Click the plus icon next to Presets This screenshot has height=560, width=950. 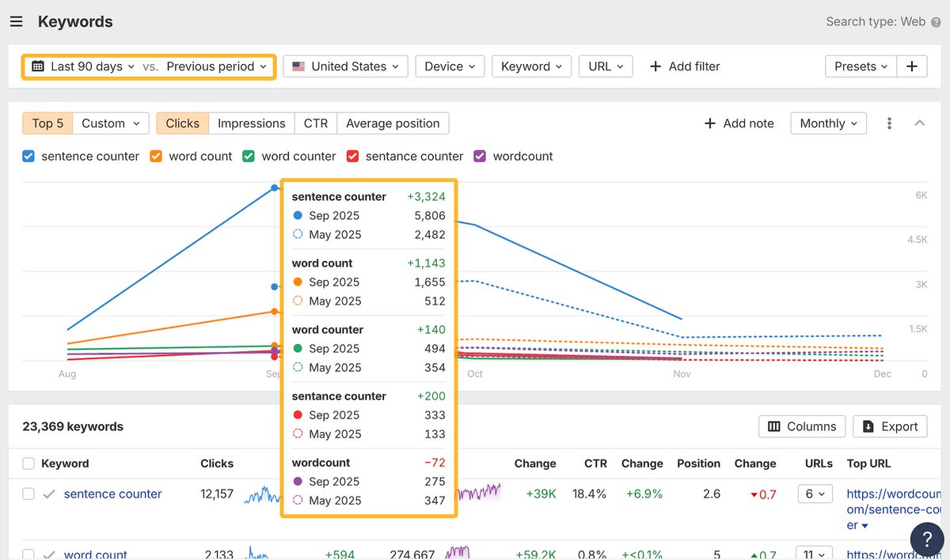click(911, 66)
